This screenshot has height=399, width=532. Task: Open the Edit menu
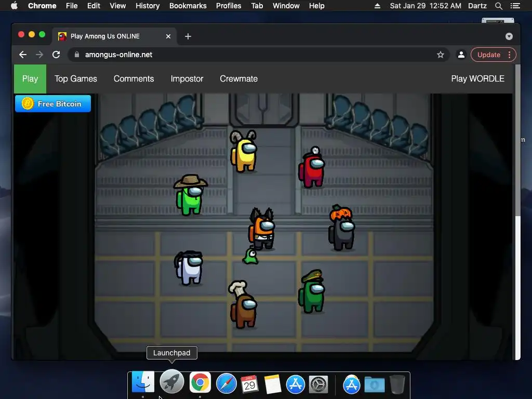point(94,6)
